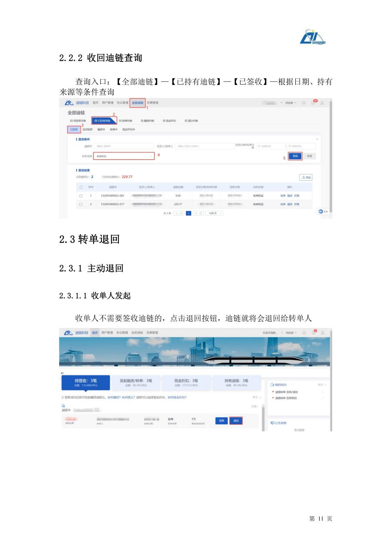Screen dimensions: 392x554
Task: Click speaker announcement icon under banner
Action: click(62, 373)
